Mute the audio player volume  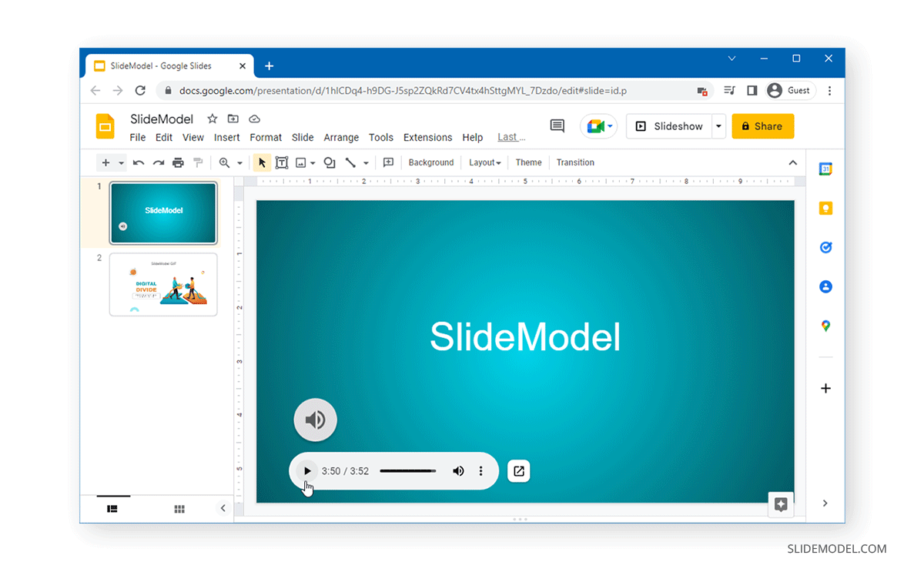tap(458, 471)
